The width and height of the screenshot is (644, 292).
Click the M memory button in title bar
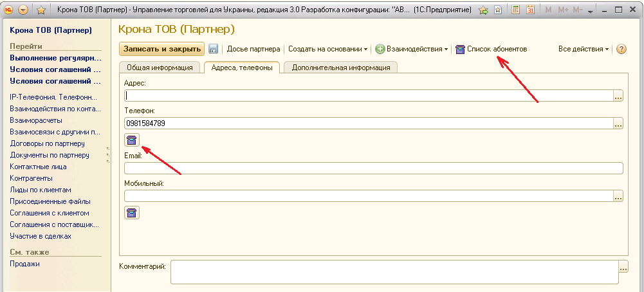(548, 10)
